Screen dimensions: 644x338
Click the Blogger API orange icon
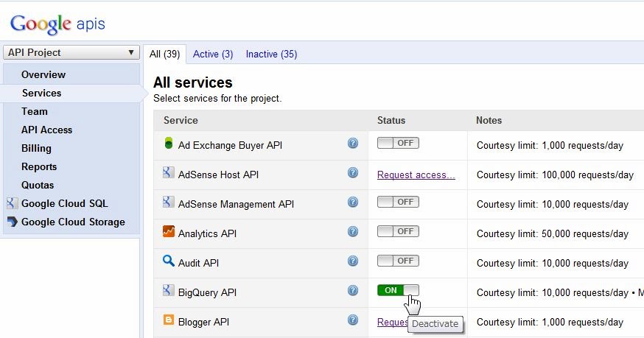(168, 320)
